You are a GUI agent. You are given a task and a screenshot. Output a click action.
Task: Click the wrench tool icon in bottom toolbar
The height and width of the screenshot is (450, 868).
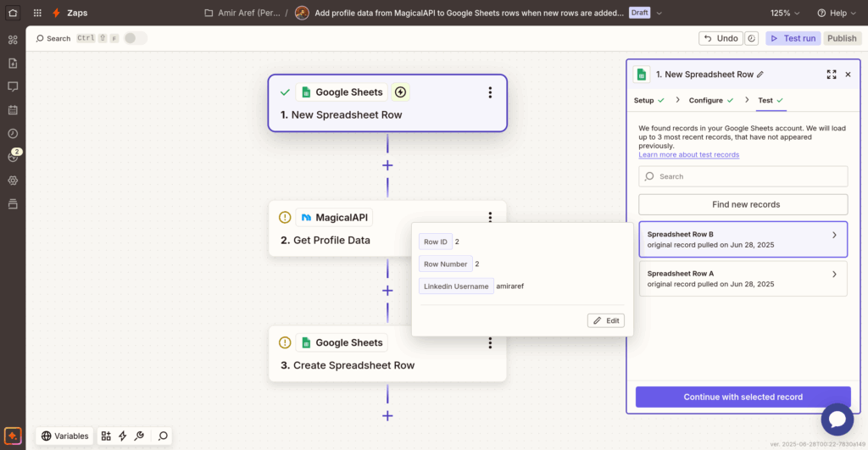tap(140, 436)
